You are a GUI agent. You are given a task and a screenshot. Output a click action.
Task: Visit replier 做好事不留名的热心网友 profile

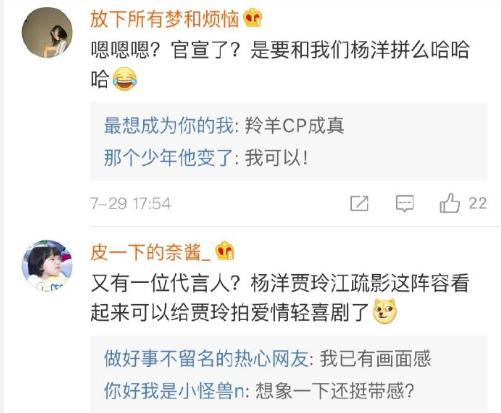coord(206,359)
